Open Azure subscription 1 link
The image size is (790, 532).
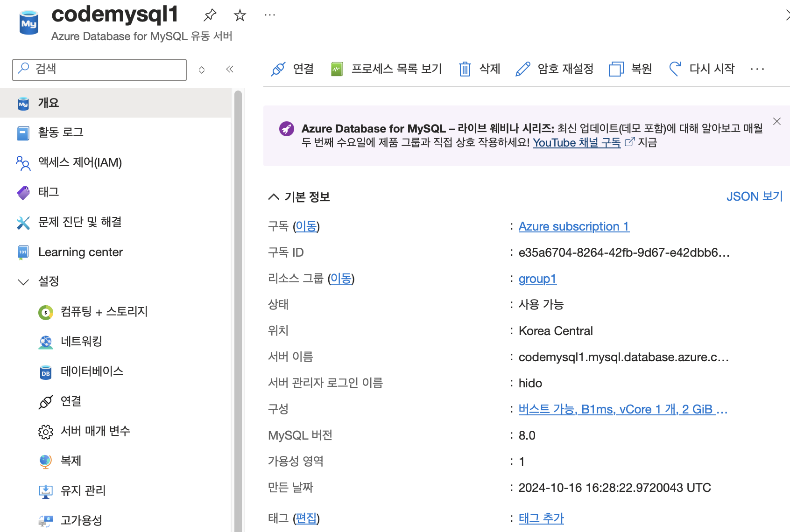point(574,226)
